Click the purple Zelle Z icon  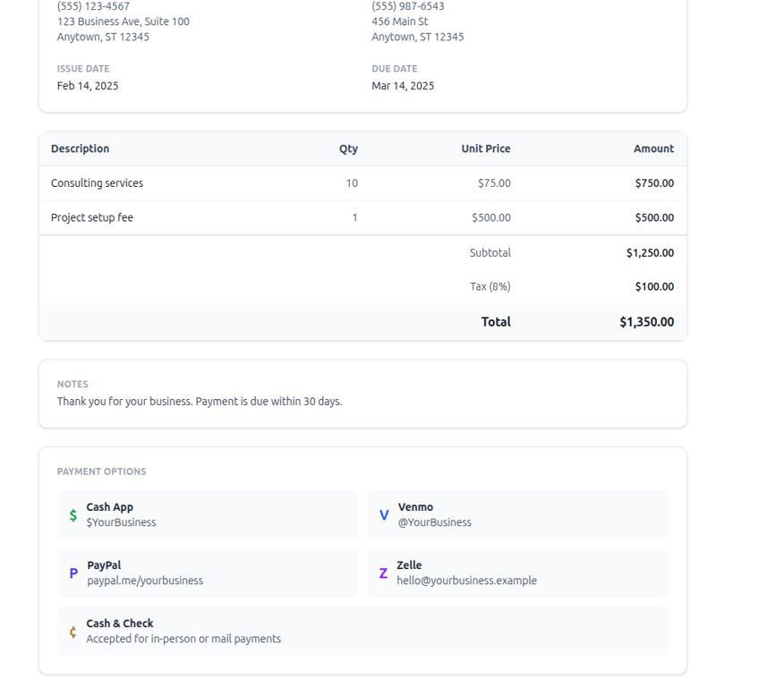click(383, 573)
